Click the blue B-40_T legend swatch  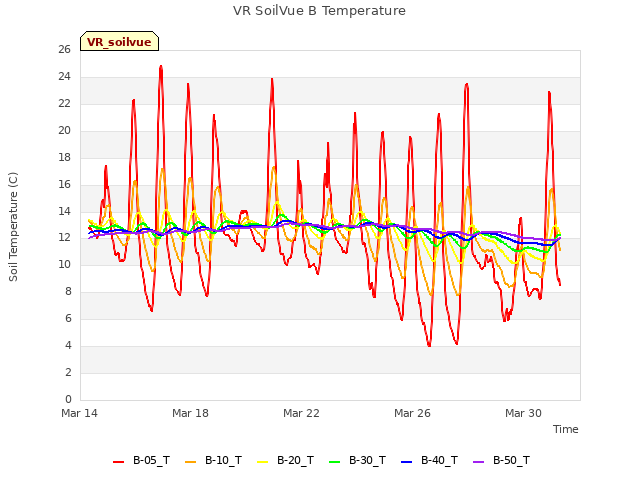(407, 462)
